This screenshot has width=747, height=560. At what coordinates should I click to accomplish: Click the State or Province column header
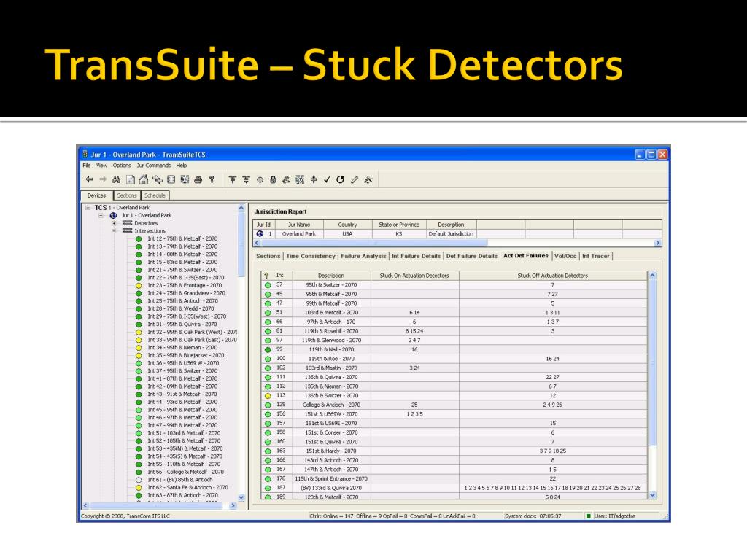point(399,225)
